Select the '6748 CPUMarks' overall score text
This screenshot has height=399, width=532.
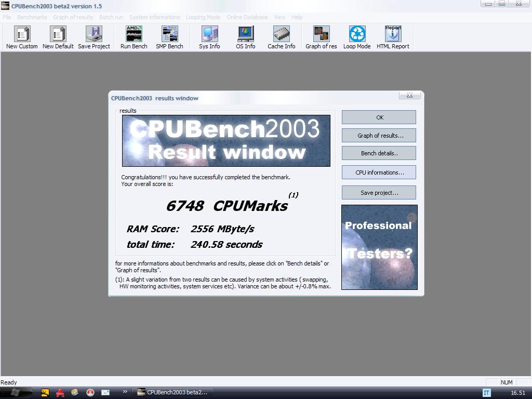coord(227,206)
